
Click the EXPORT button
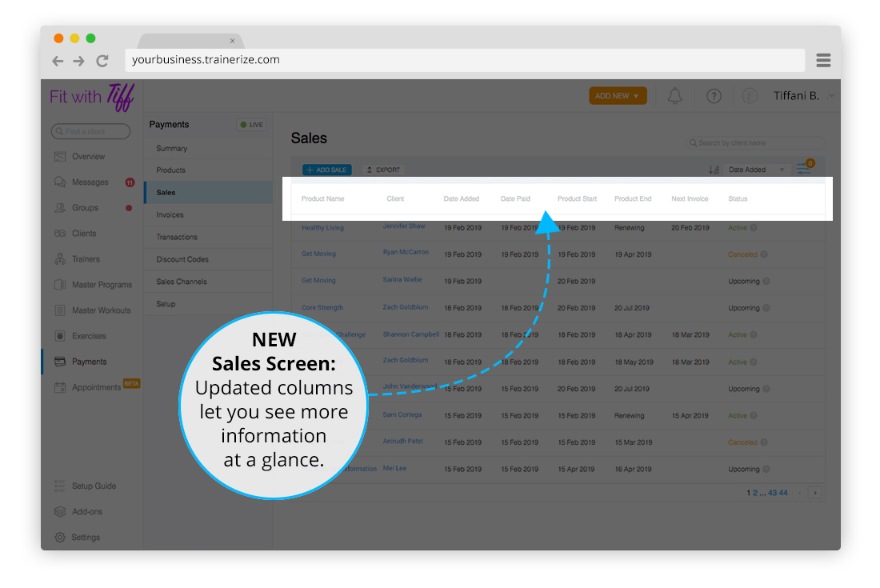383,170
